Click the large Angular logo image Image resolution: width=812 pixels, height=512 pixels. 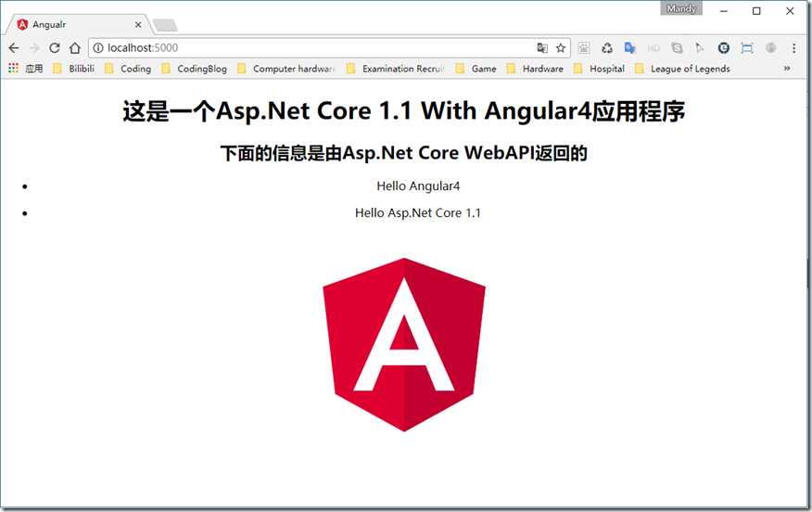pyautogui.click(x=404, y=345)
